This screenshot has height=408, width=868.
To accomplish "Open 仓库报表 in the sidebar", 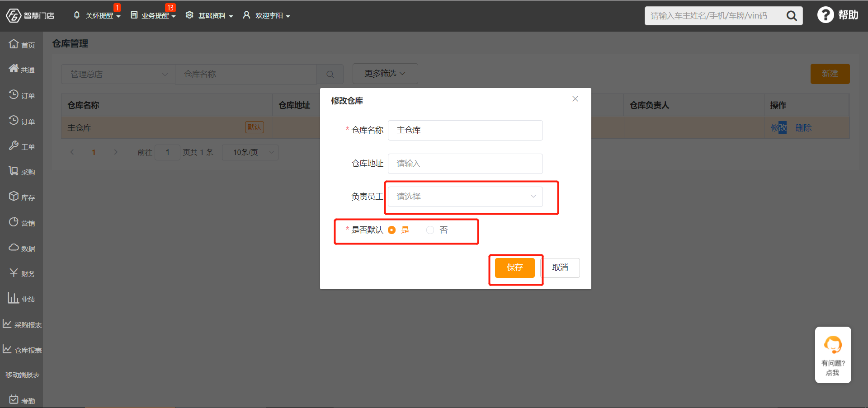I will click(22, 350).
